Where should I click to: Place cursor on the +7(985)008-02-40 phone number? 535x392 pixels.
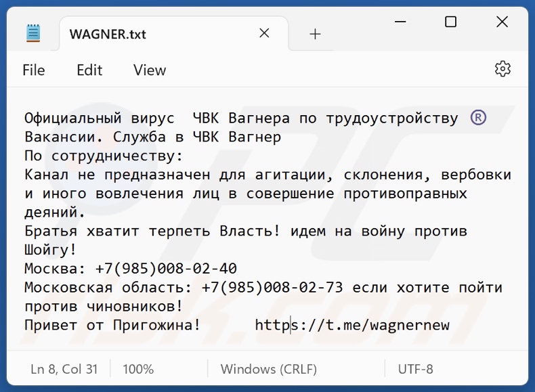click(166, 269)
